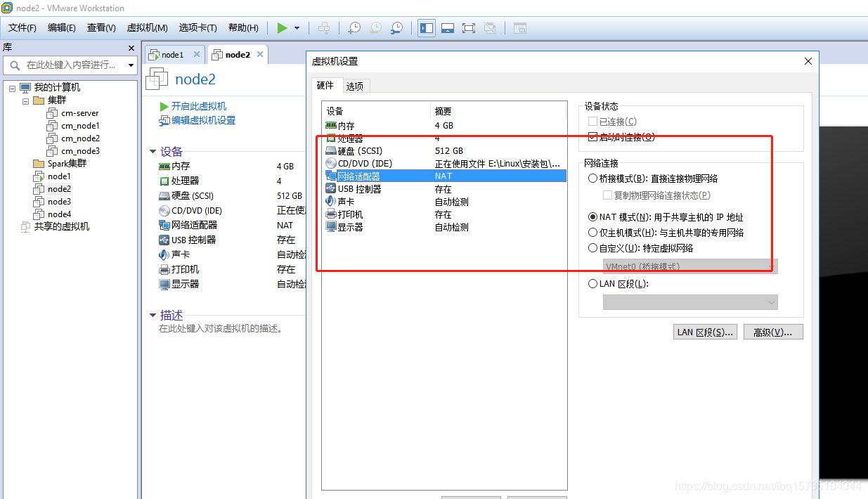Open the 虚拟机(M) menu
This screenshot has width=868, height=499.
(147, 28)
